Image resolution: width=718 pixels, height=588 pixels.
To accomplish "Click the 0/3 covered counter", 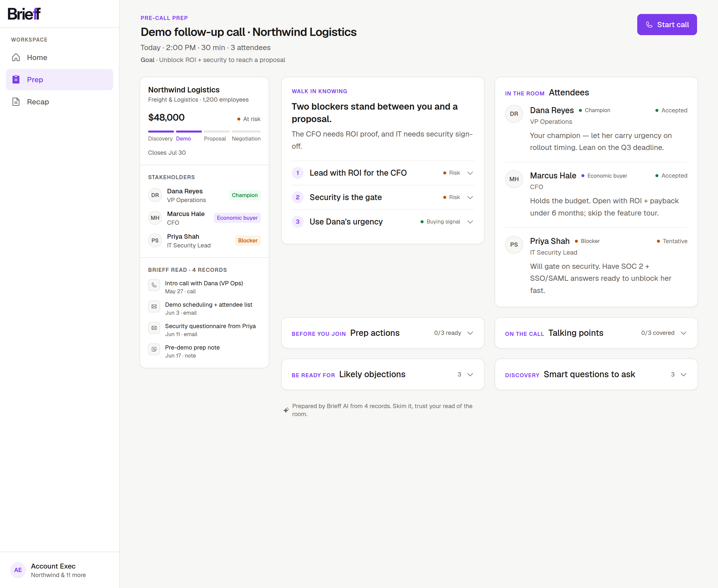I will [x=658, y=333].
